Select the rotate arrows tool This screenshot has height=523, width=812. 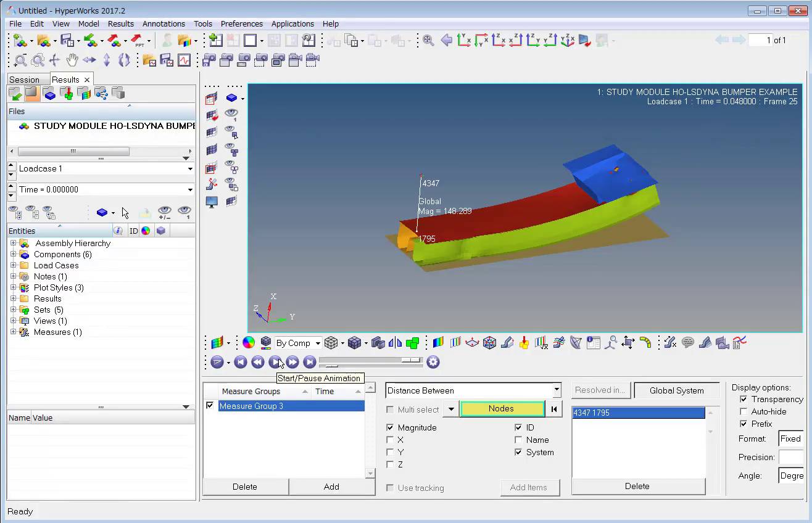[124, 60]
